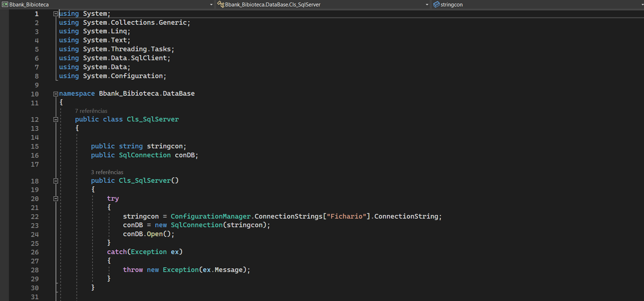Collapse the try block at line 20
Screen dimensions: 644x301
(55, 199)
